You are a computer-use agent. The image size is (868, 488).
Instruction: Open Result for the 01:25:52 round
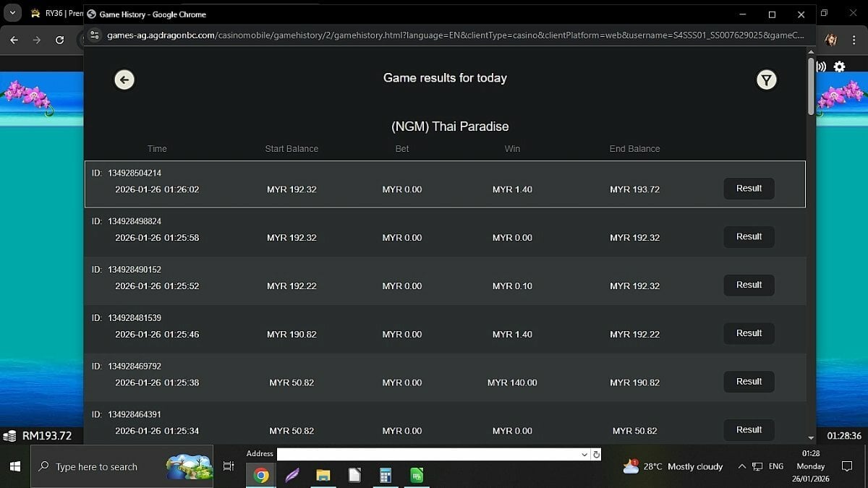pos(749,285)
